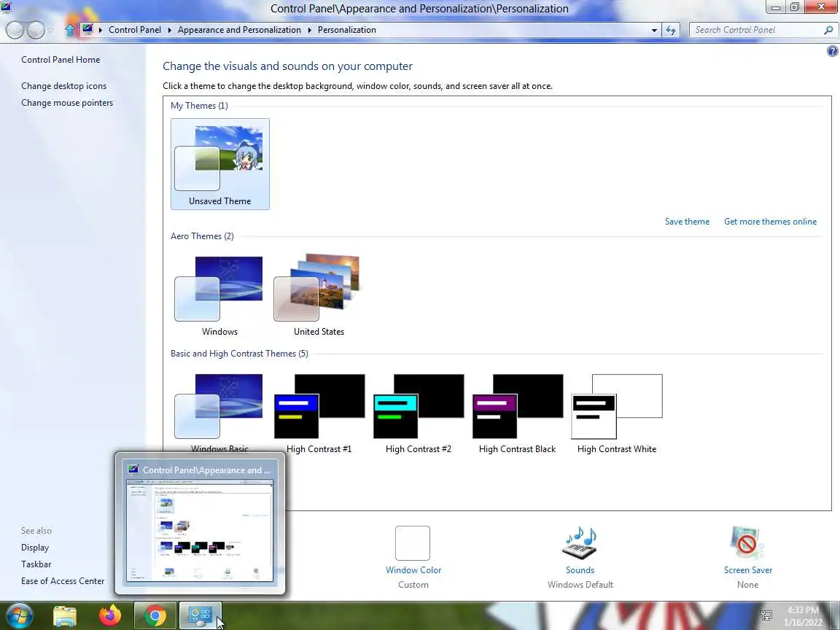Go to Control Panel Home
Screen dimensions: 840x630
(61, 60)
